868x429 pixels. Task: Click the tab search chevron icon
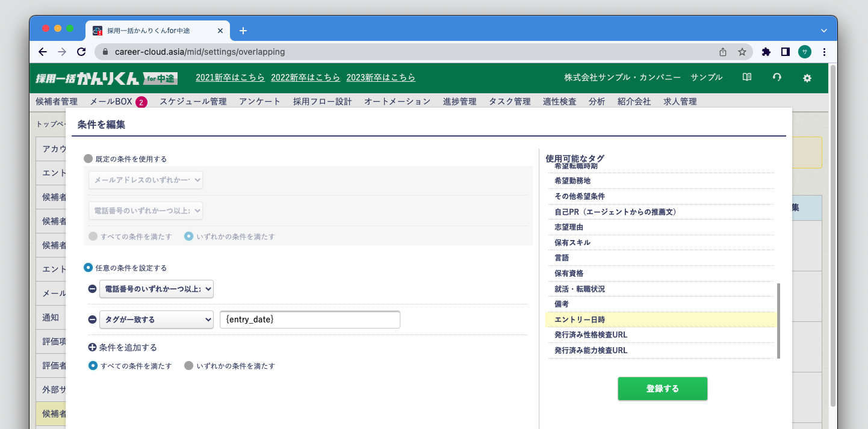tap(824, 31)
